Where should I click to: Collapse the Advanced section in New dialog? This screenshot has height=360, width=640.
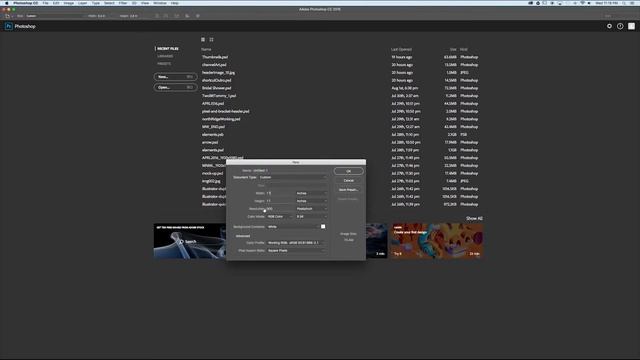(x=242, y=236)
